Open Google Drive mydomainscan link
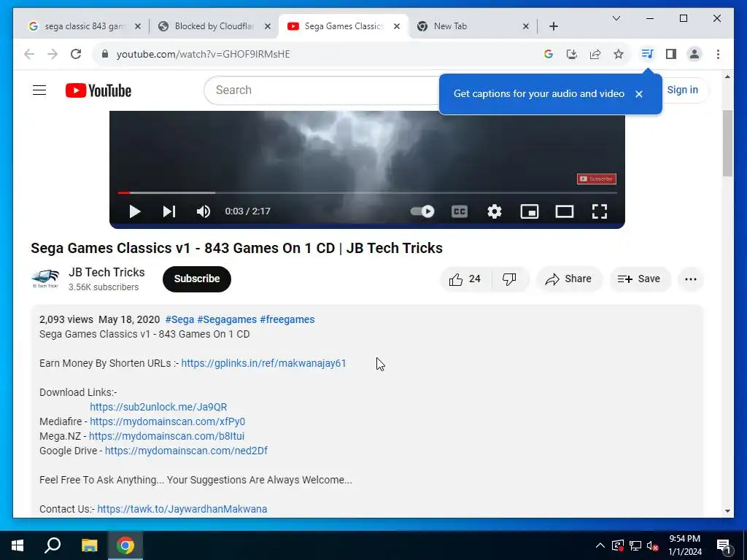The height and width of the screenshot is (560, 747). click(x=186, y=451)
